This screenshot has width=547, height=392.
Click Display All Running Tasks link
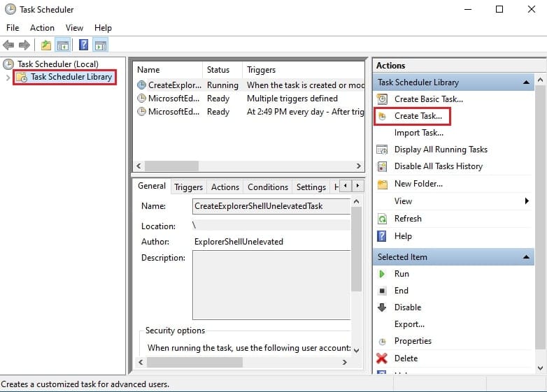(441, 150)
